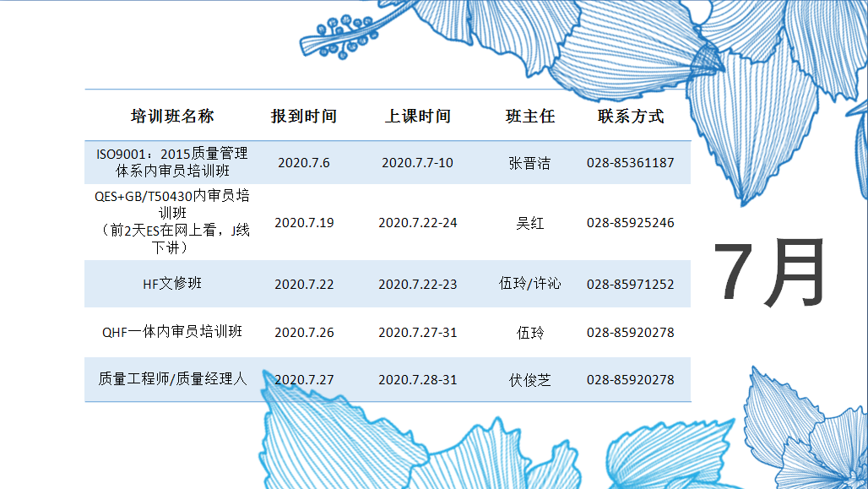Select the HF文修班 course name cell
This screenshot has width=868, height=489.
click(172, 284)
